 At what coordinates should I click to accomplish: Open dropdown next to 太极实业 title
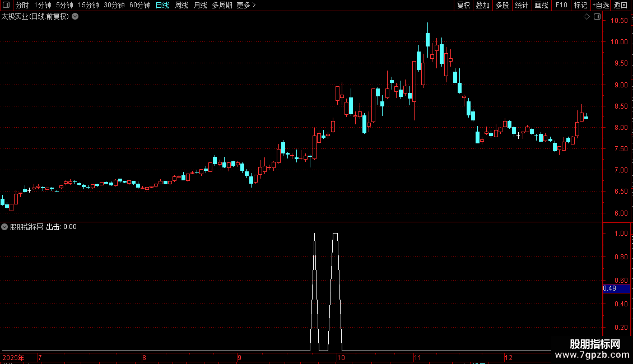pos(75,17)
